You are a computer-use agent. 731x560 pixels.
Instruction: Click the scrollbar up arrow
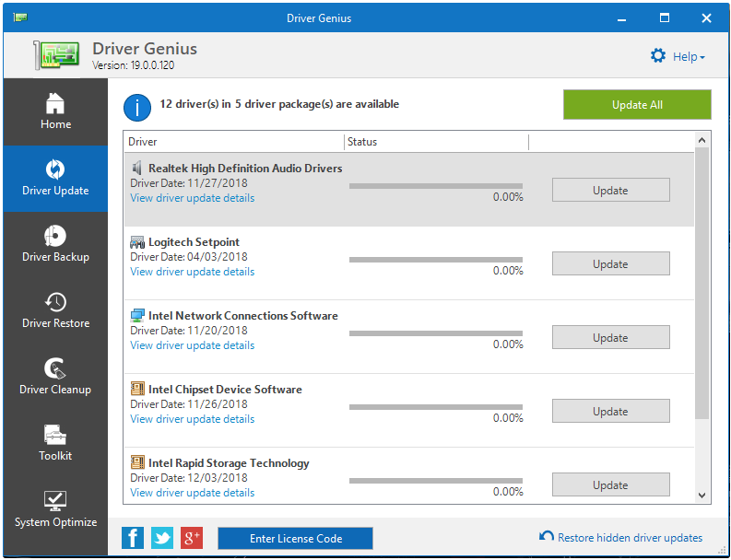702,140
